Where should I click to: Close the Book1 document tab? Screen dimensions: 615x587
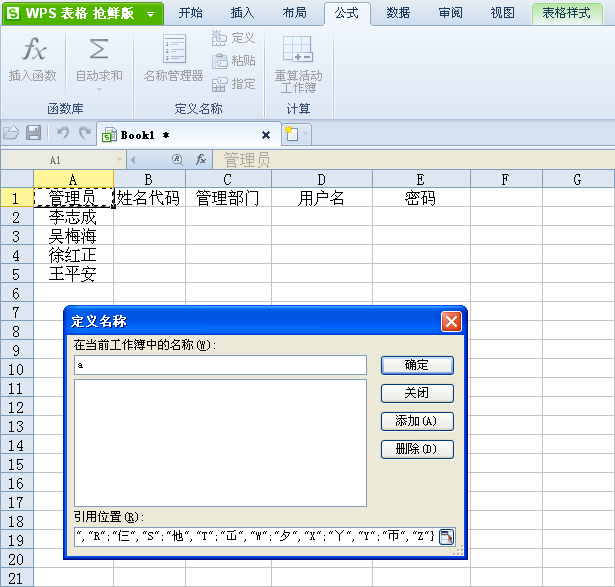click(x=266, y=135)
